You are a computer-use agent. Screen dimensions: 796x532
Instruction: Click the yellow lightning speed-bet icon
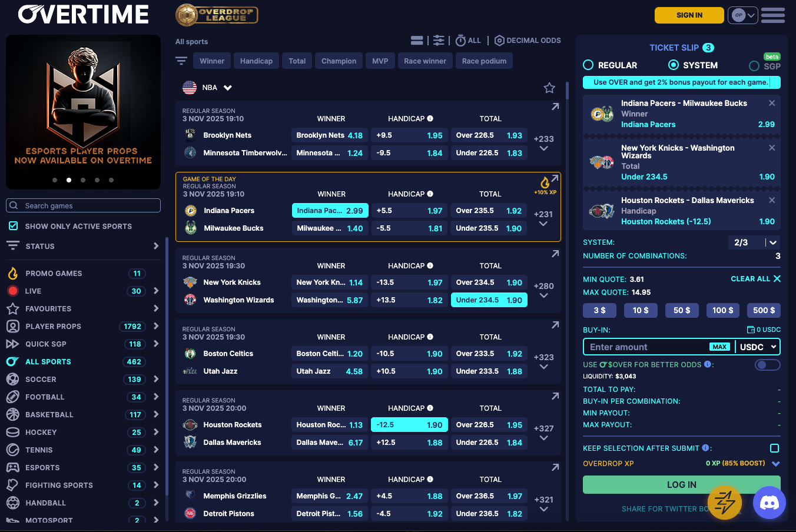(725, 503)
